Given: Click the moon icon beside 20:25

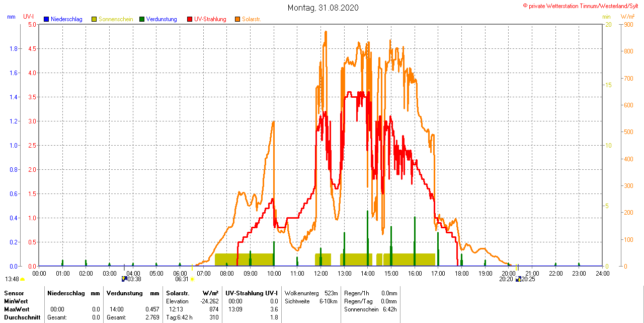Looking at the screenshot, I should (518, 279).
